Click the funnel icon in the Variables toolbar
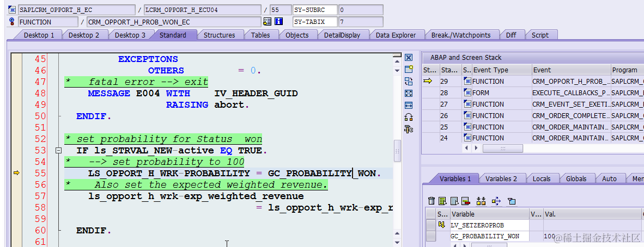The image size is (644, 247). pyautogui.click(x=512, y=201)
